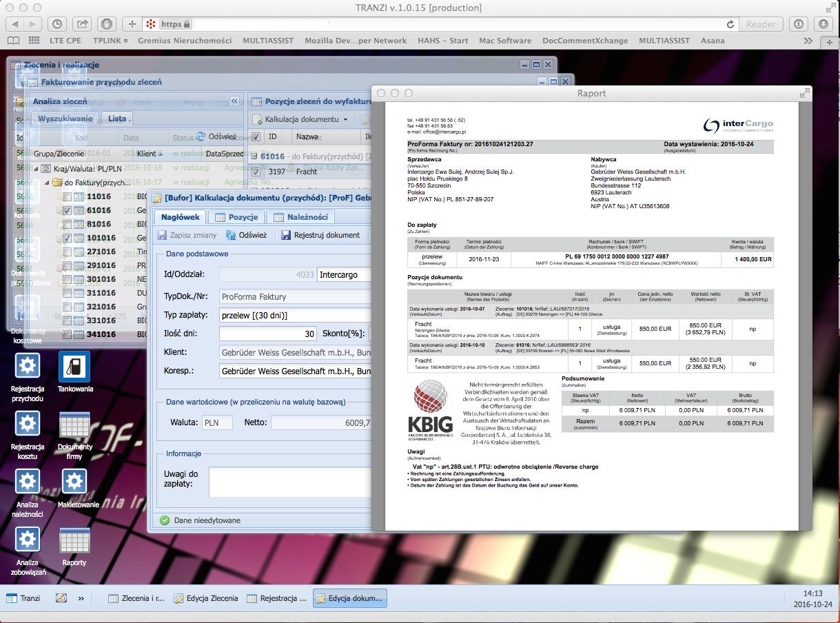Screen dimensions: 840x623
Task: Open the Raporty desktop icon
Action: coord(74,540)
